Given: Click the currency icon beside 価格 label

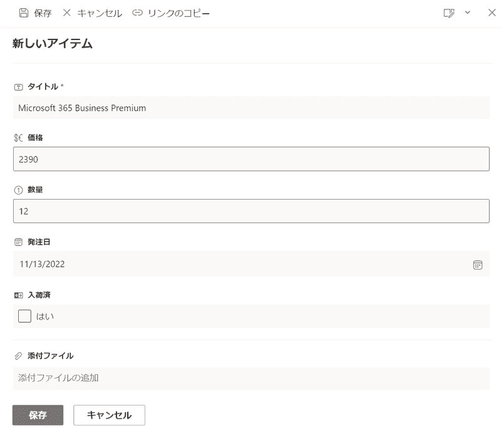Looking at the screenshot, I should [x=18, y=137].
